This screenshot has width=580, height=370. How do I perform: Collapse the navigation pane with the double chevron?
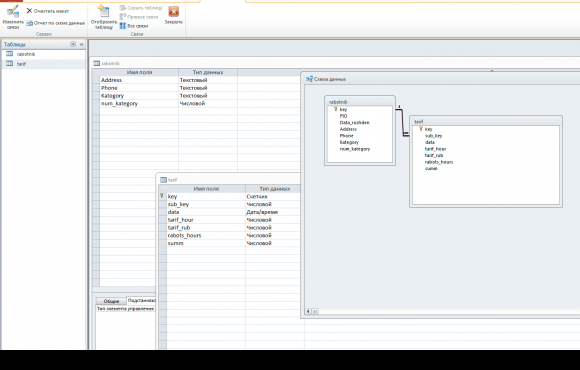click(81, 44)
